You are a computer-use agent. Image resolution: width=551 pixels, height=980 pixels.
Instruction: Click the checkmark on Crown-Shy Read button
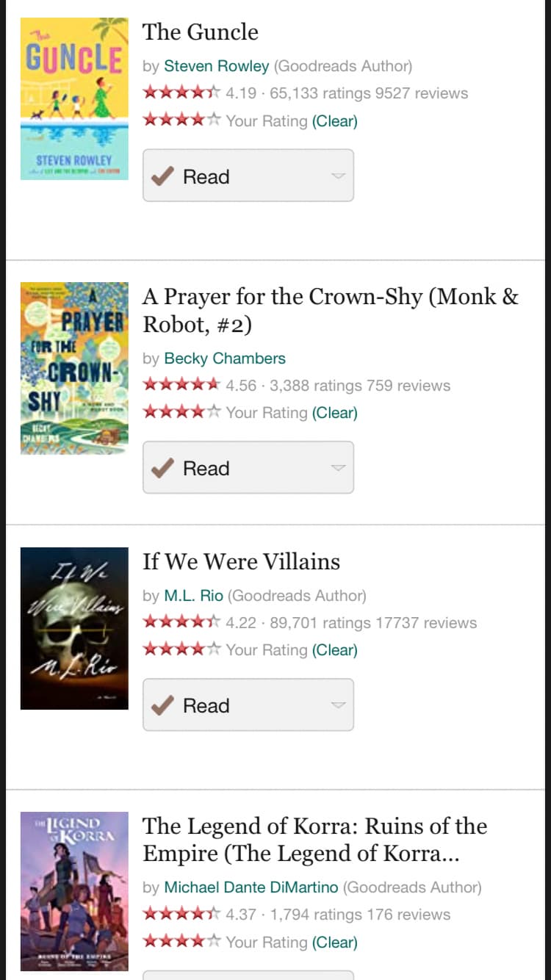162,468
